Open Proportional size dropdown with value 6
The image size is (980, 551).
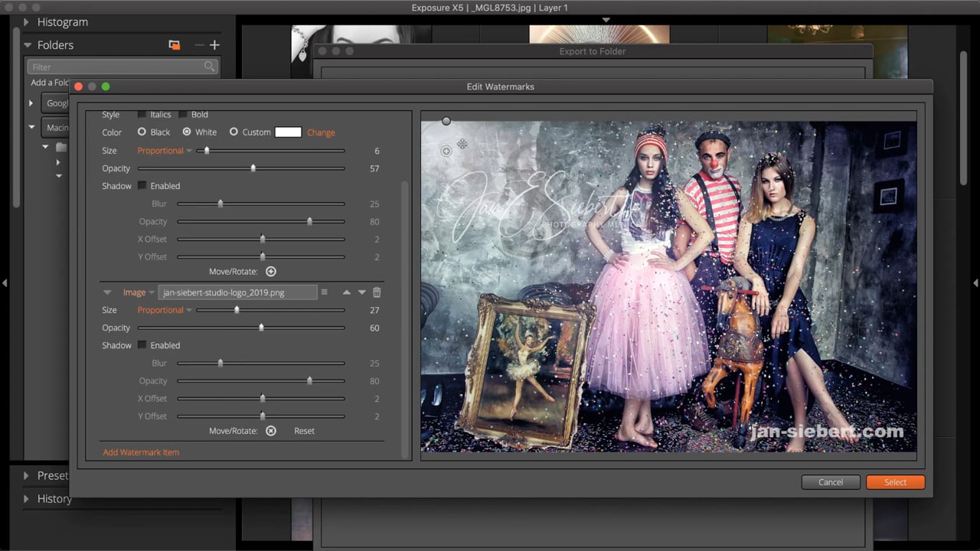click(165, 151)
